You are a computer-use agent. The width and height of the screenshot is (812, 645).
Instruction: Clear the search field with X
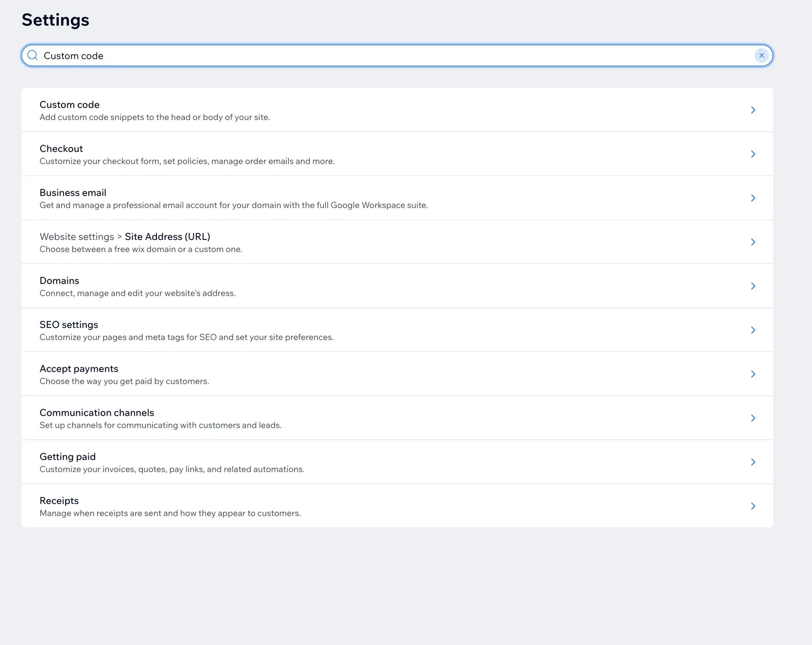point(761,55)
